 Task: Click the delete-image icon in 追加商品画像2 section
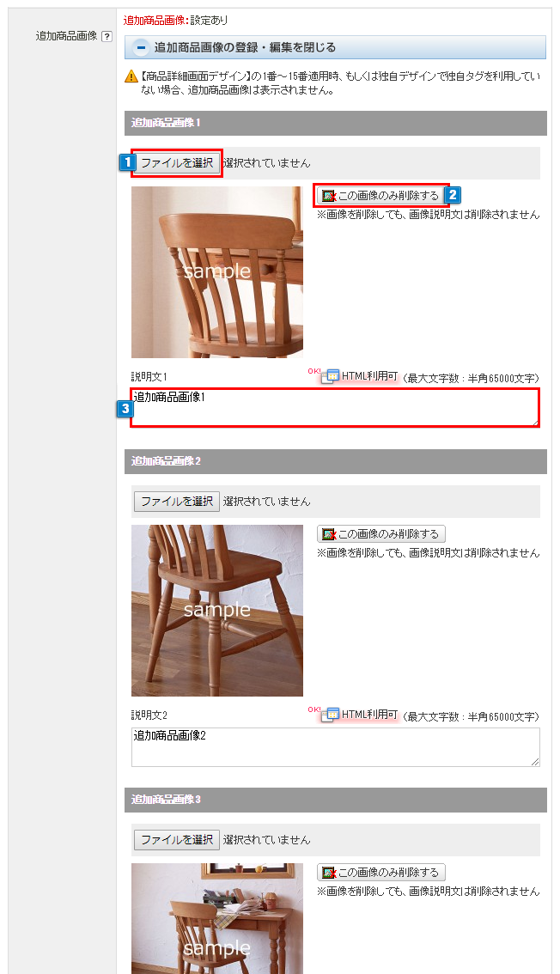[x=329, y=534]
